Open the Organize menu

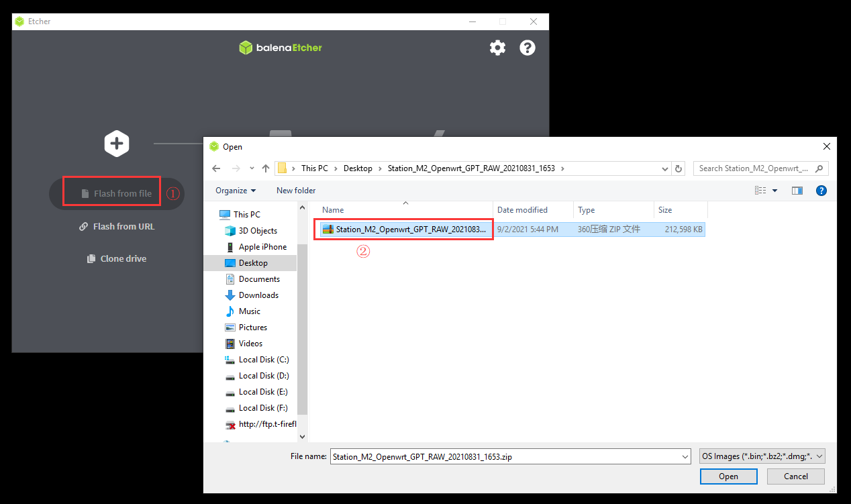point(235,191)
